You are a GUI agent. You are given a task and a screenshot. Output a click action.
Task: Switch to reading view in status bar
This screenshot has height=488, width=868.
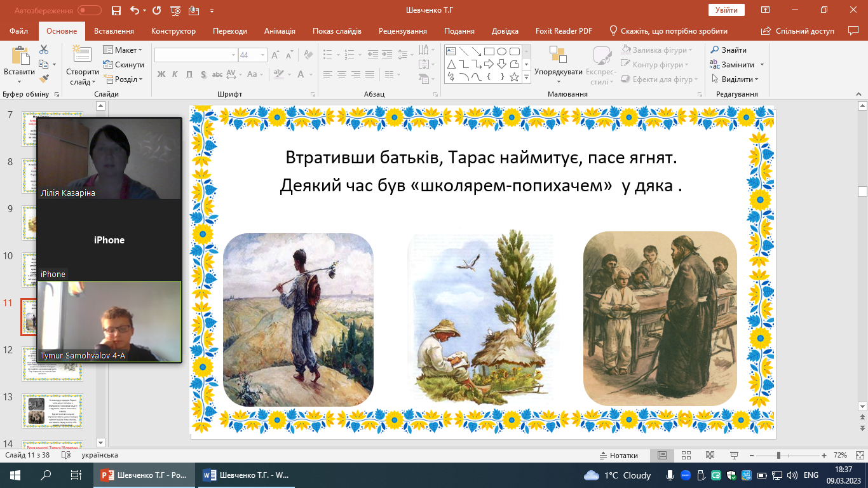pos(710,456)
